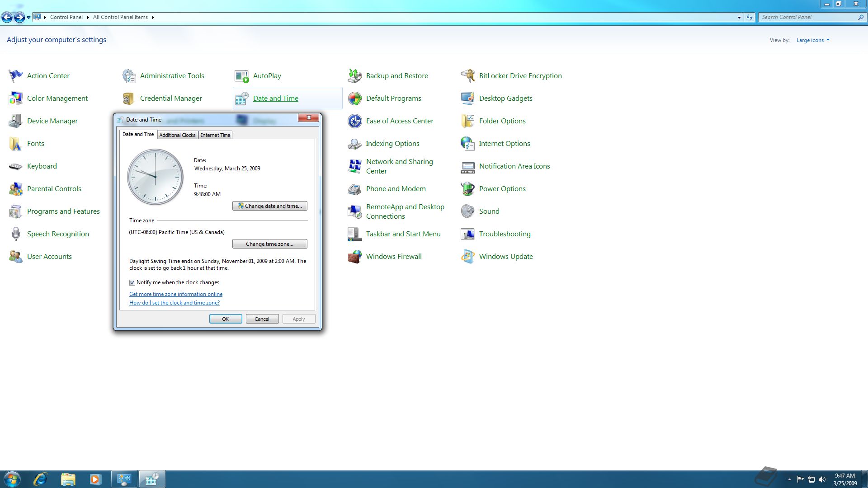
Task: Open the BitLocker Drive Encryption icon
Action: [468, 76]
